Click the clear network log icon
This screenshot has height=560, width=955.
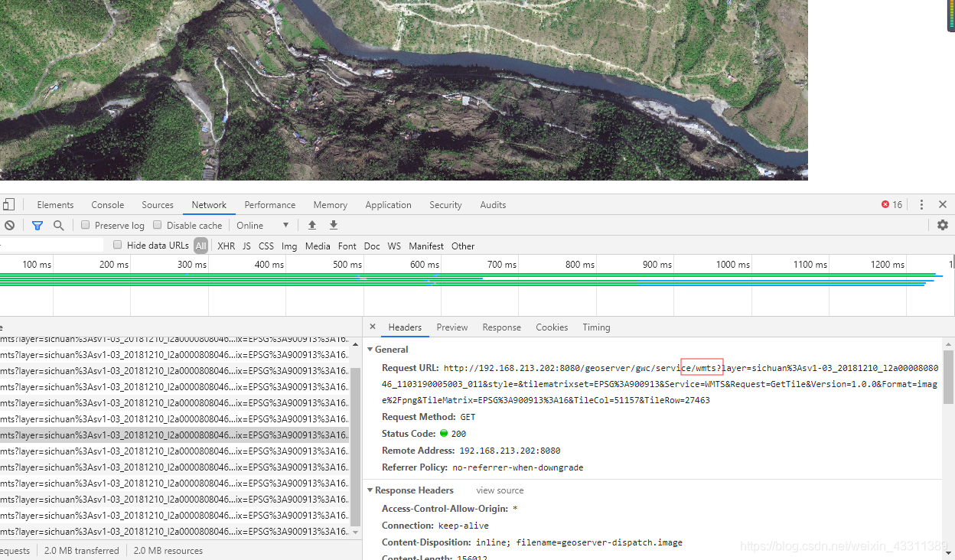[x=9, y=226]
